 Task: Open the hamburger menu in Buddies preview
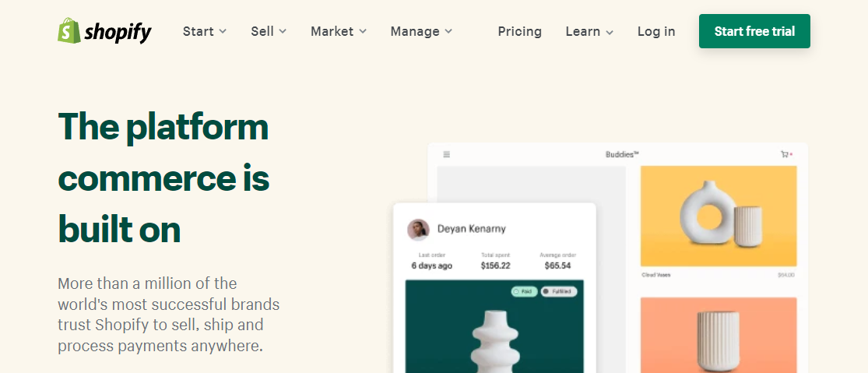point(447,154)
